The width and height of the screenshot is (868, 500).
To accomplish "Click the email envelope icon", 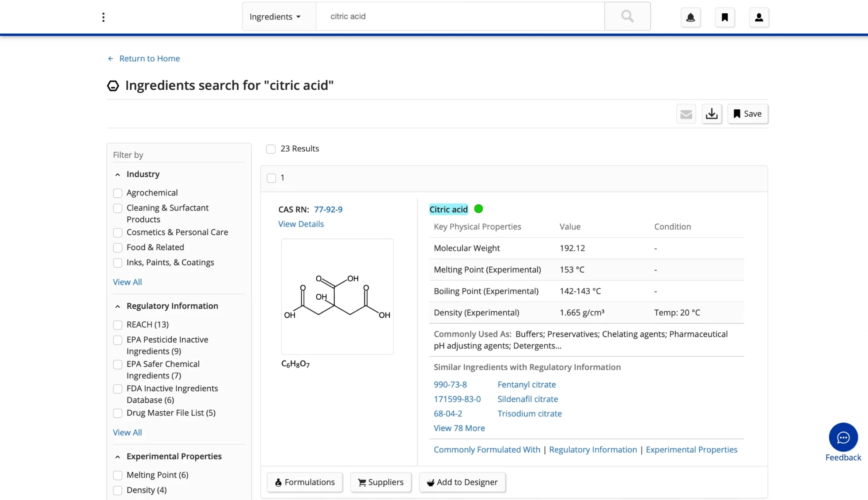I will (686, 114).
